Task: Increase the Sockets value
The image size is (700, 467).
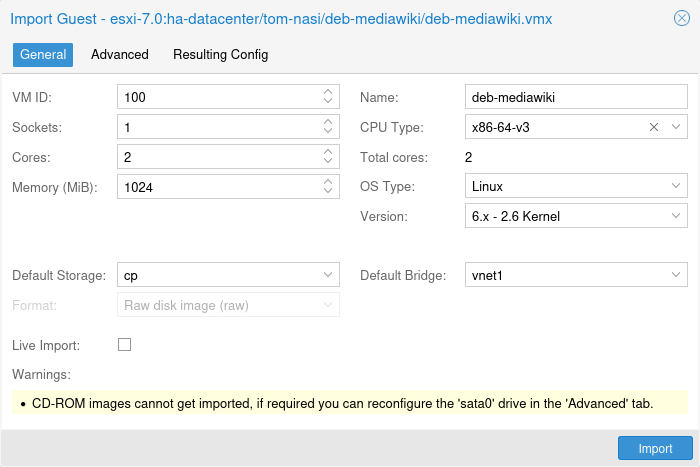Action: (x=328, y=123)
